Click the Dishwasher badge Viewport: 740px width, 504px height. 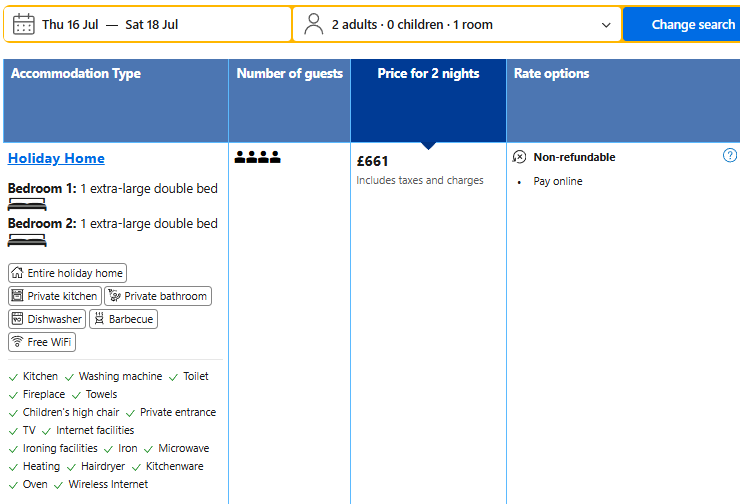[x=47, y=319]
